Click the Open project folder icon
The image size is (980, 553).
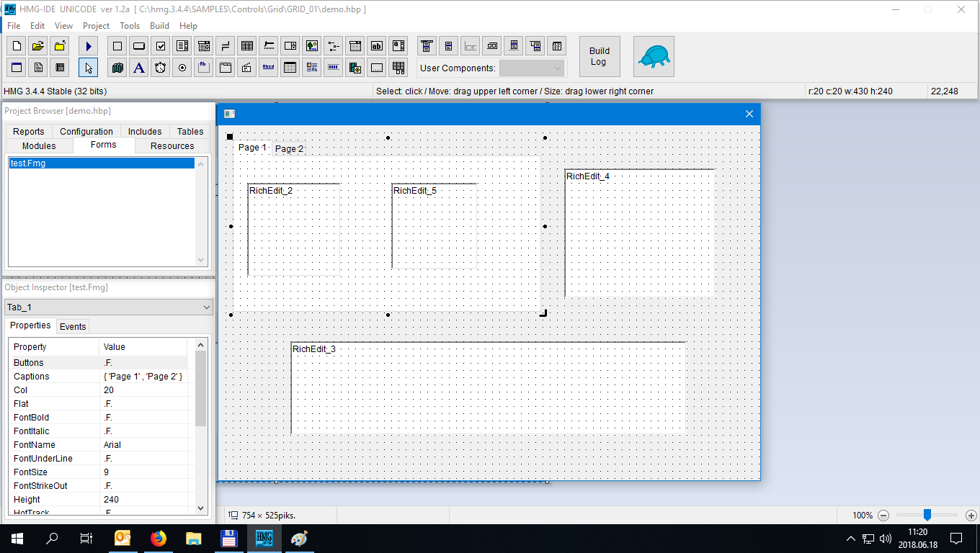pyautogui.click(x=38, y=46)
